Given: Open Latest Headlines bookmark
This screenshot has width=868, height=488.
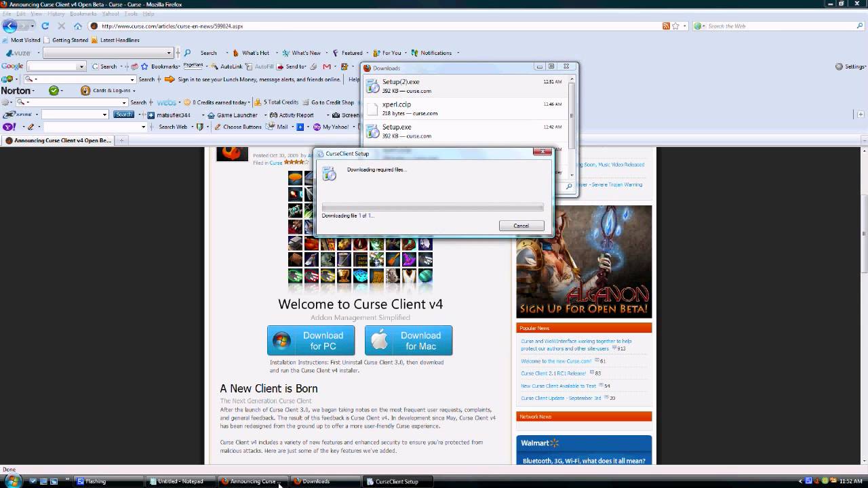Looking at the screenshot, I should click(x=115, y=40).
